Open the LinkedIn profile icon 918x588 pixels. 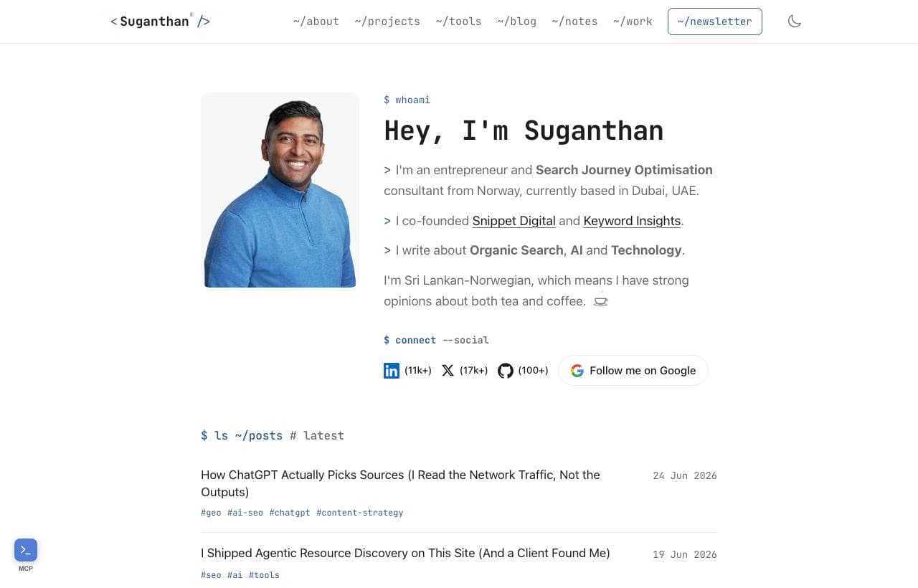click(x=392, y=371)
